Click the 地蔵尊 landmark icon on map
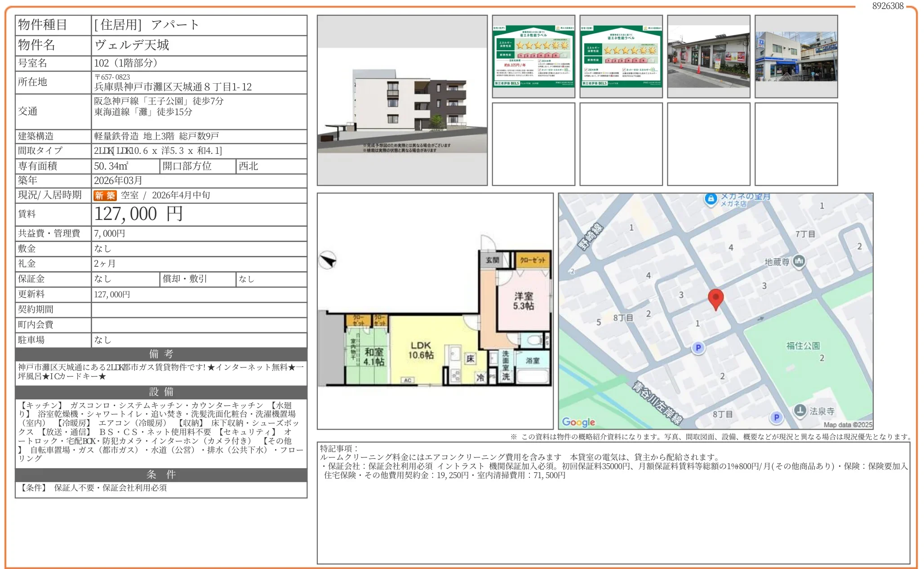The height and width of the screenshot is (569, 924). [799, 261]
